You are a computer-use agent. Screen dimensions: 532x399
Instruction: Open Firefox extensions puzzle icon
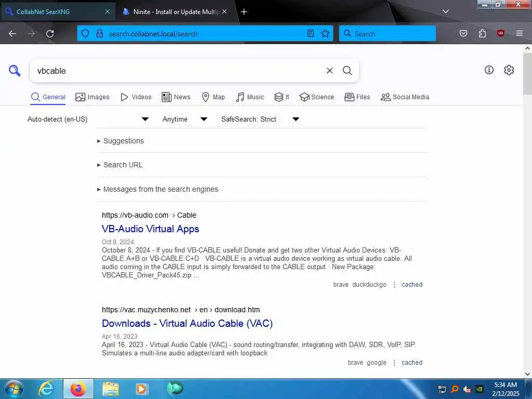coord(482,33)
